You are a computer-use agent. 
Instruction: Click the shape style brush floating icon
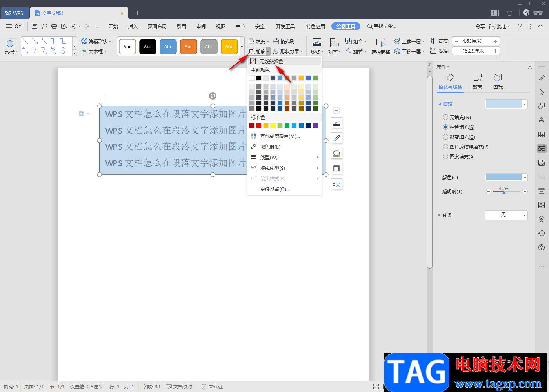[x=336, y=138]
